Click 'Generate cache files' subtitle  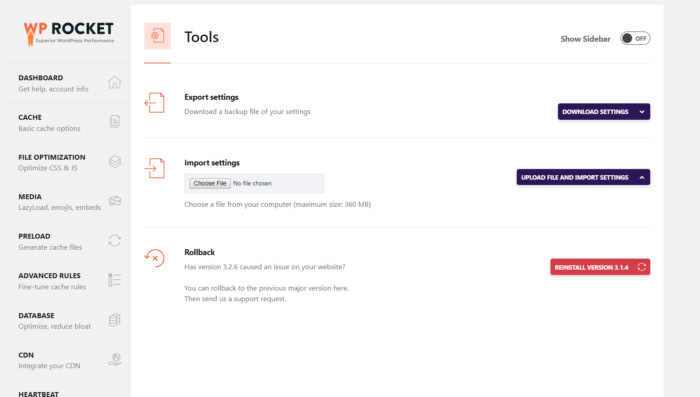click(50, 247)
